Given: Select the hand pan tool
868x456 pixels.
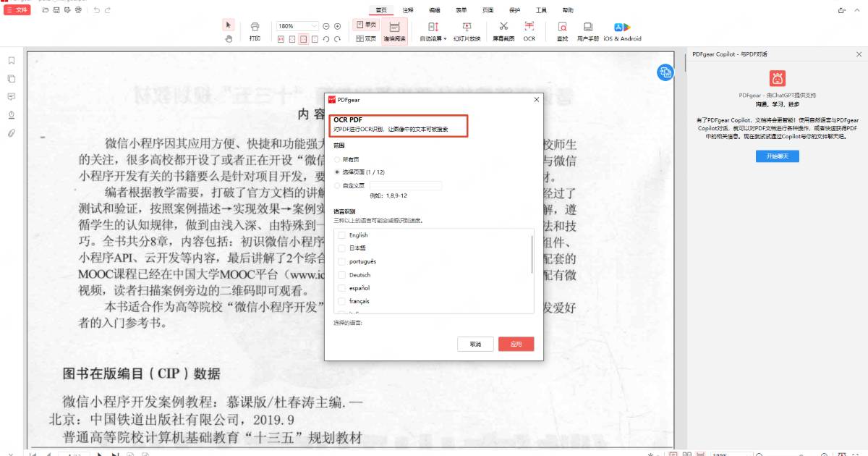Looking at the screenshot, I should [229, 38].
